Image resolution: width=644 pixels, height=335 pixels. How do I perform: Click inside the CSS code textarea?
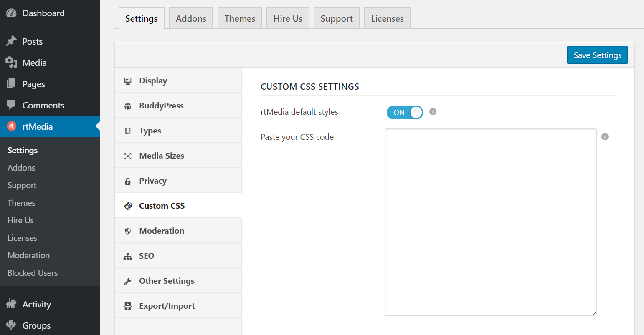click(x=490, y=221)
